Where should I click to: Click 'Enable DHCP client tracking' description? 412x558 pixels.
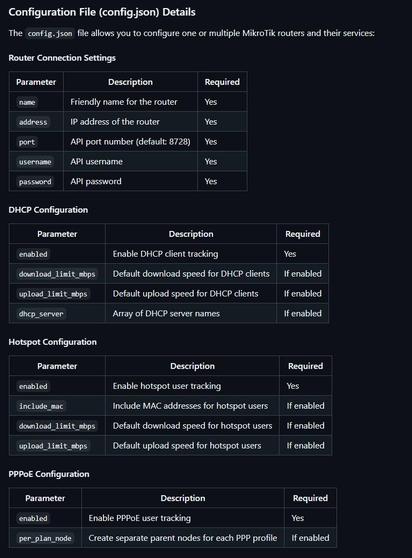165,254
